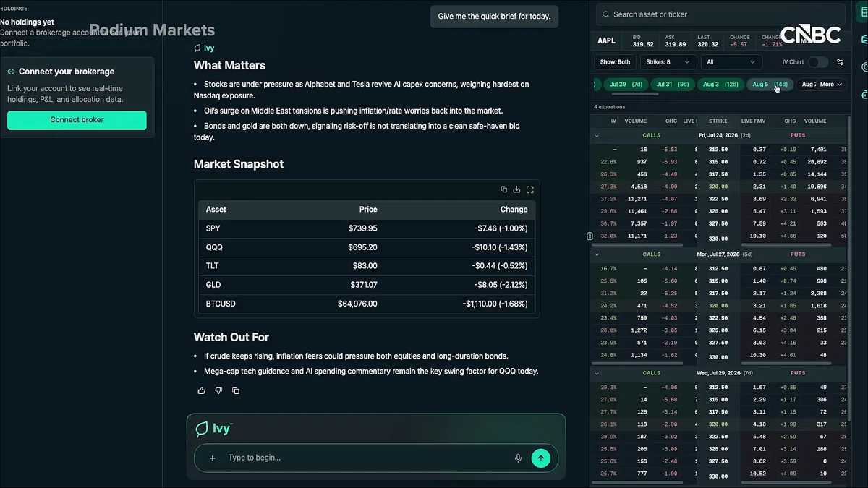Click the Change column header in snapshot table
The image size is (868, 488).
[x=514, y=210]
